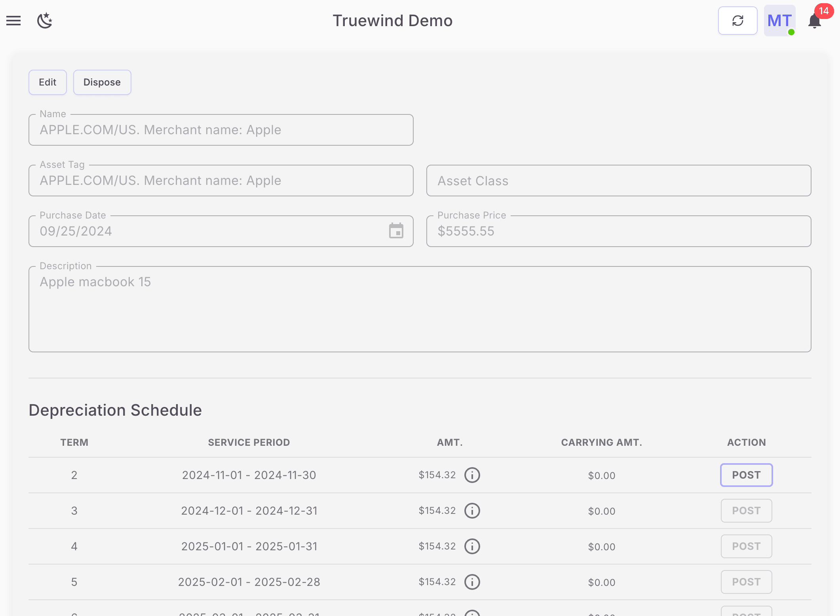Open the MT user profile avatar

779,21
